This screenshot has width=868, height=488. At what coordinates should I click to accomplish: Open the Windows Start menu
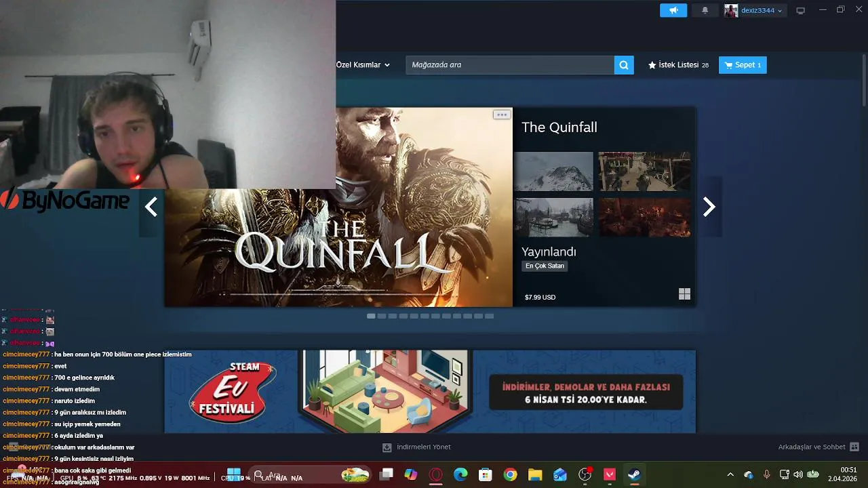[x=234, y=474]
